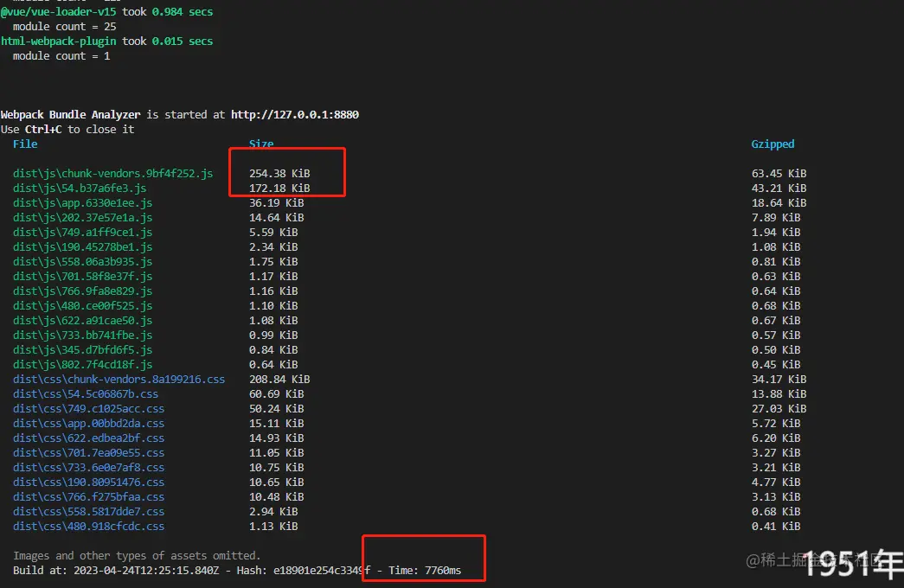This screenshot has width=904, height=588.
Task: Select file dist\js\chunk-vendors.9bf4f252.js
Action: [113, 174]
